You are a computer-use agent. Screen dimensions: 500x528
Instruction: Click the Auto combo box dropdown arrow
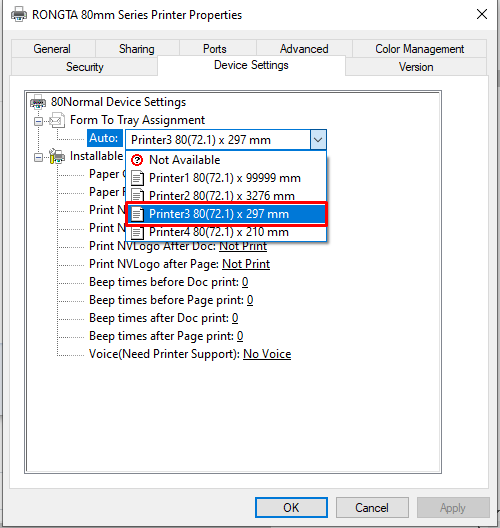pyautogui.click(x=318, y=140)
